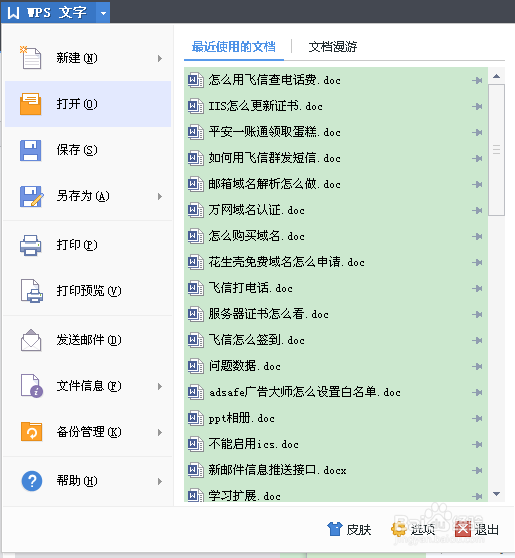Click the Save As (另存为) icon
Screen dimensions: 515x558
(x=31, y=196)
